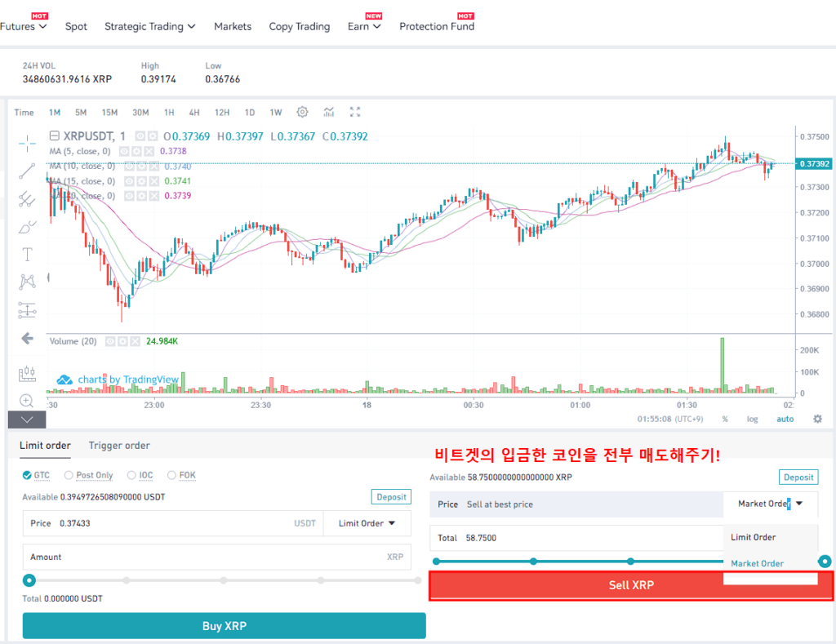Image resolution: width=836 pixels, height=644 pixels.
Task: Enter fullscreen chart mode
Action: pyautogui.click(x=354, y=112)
